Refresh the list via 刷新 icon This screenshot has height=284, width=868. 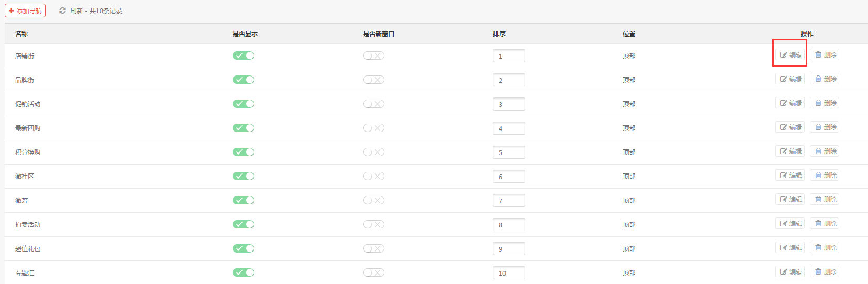[x=62, y=10]
